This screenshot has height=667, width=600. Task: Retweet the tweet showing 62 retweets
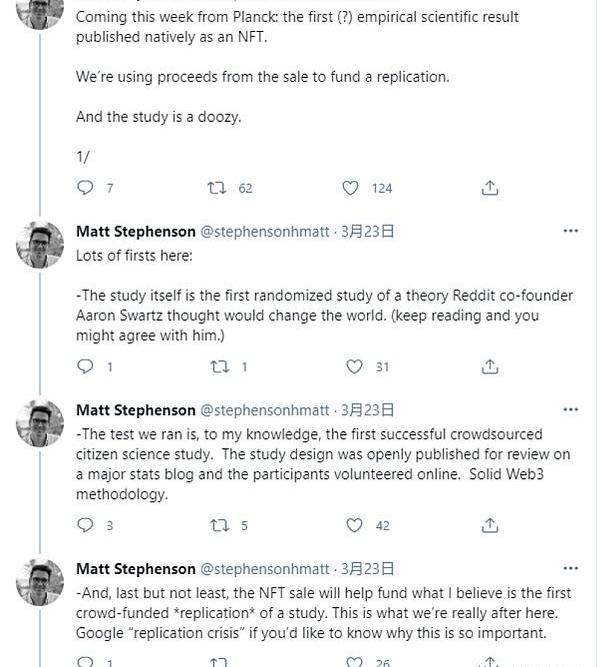[217, 188]
